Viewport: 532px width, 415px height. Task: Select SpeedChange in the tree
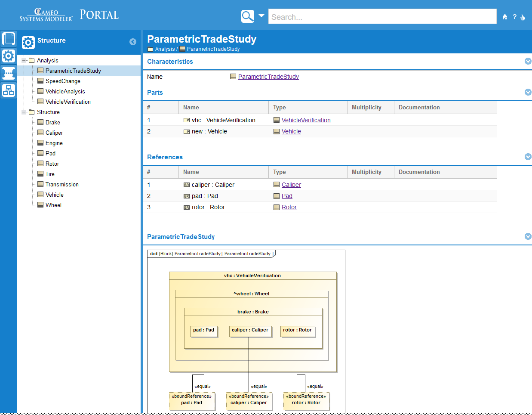[63, 81]
